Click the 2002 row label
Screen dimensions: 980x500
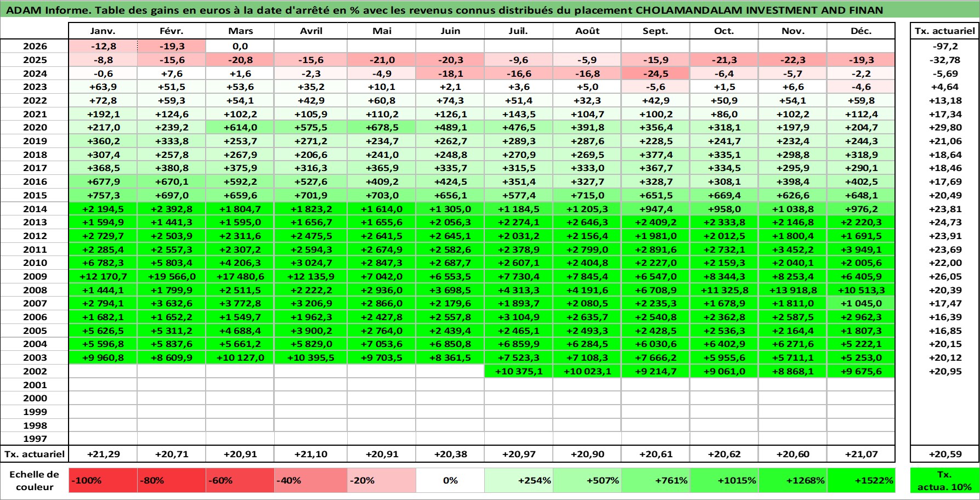pyautogui.click(x=35, y=371)
